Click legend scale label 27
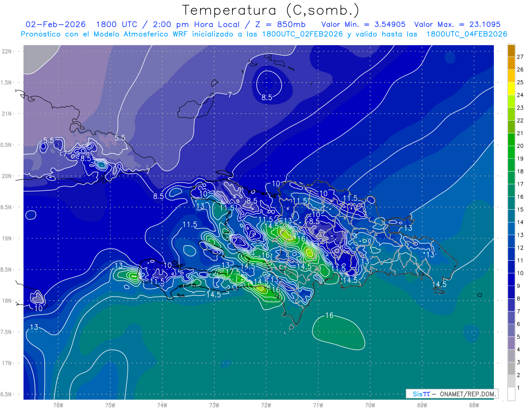532x411 pixels. (520, 57)
